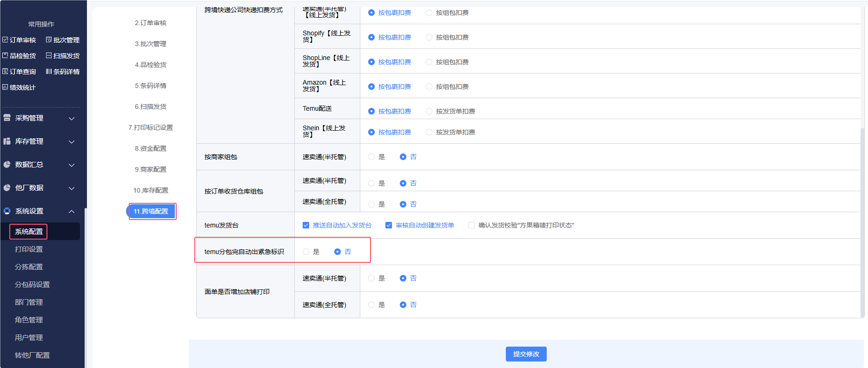Expand the 数据汇总 menu chevron

click(72, 165)
